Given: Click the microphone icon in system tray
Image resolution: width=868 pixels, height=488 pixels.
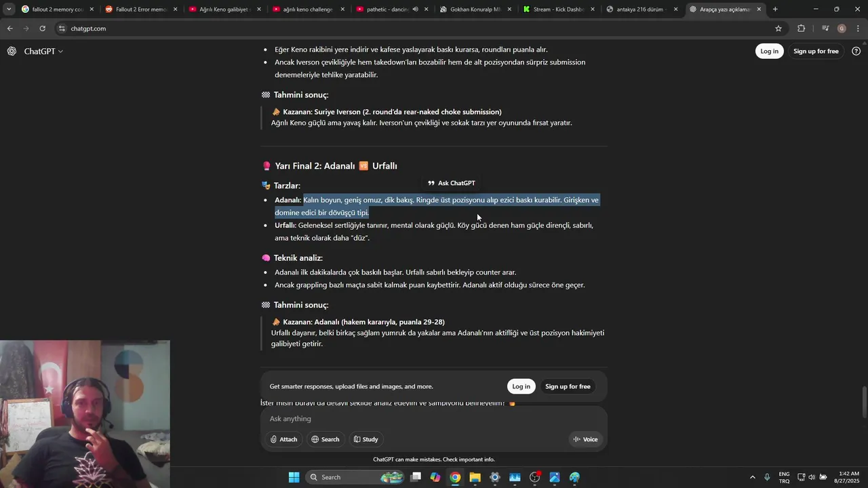Looking at the screenshot, I should point(767,477).
